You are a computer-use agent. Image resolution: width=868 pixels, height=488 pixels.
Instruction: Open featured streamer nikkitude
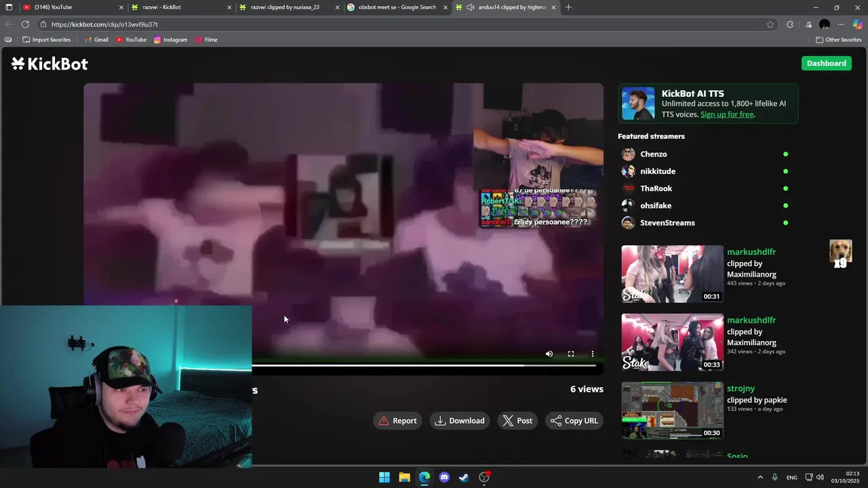coord(658,171)
